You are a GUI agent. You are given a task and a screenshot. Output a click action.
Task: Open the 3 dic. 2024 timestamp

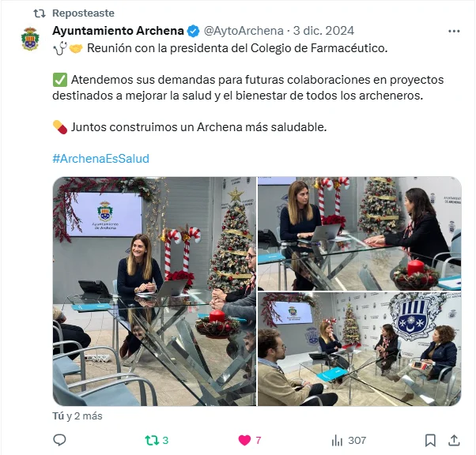[323, 31]
